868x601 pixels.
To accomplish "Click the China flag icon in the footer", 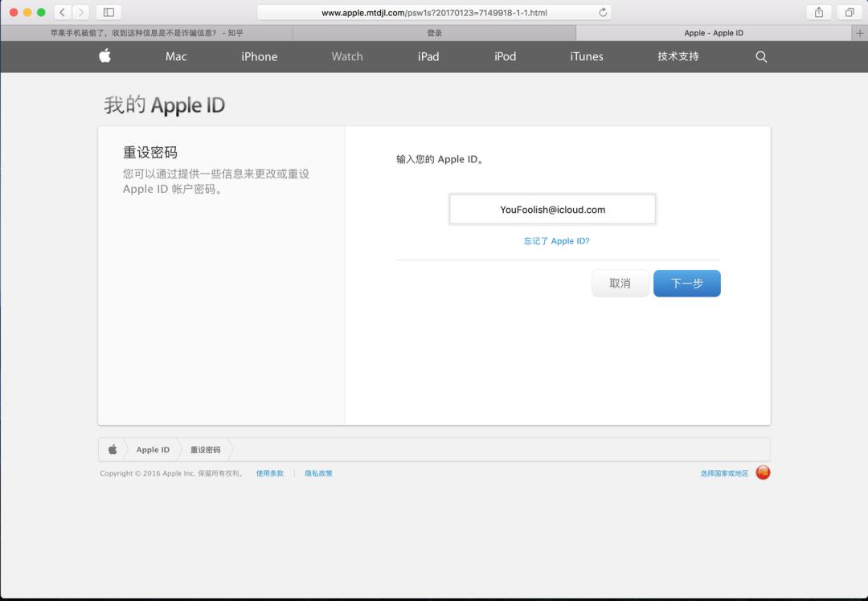I will tap(762, 473).
